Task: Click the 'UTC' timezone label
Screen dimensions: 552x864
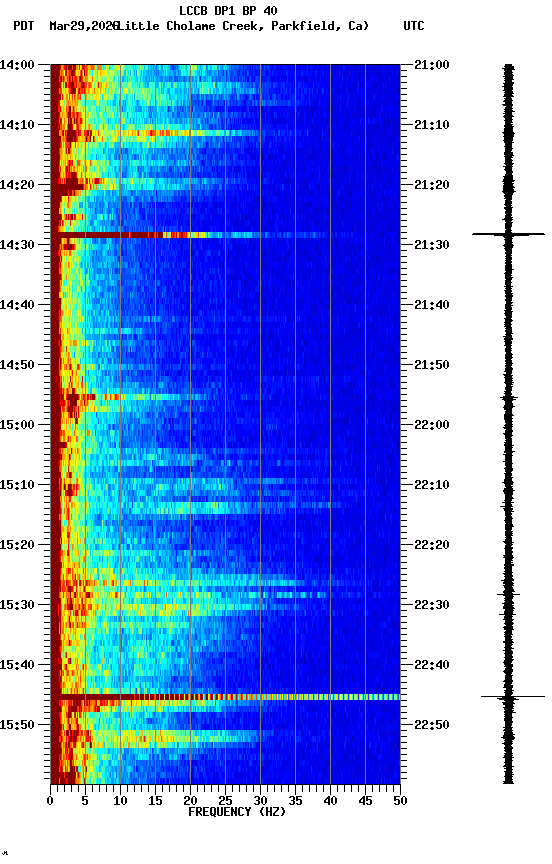Action: [414, 26]
